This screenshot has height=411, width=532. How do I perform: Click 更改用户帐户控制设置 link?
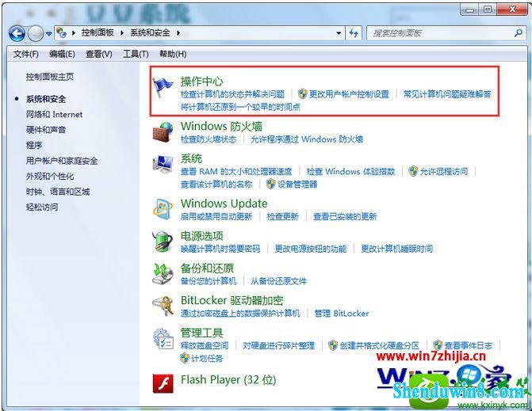click(349, 94)
